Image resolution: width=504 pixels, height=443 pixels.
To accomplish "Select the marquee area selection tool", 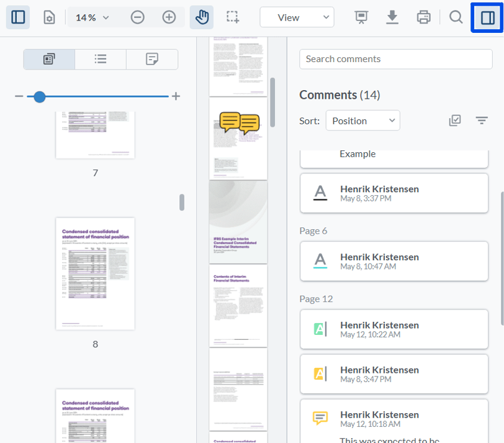I will 233,17.
